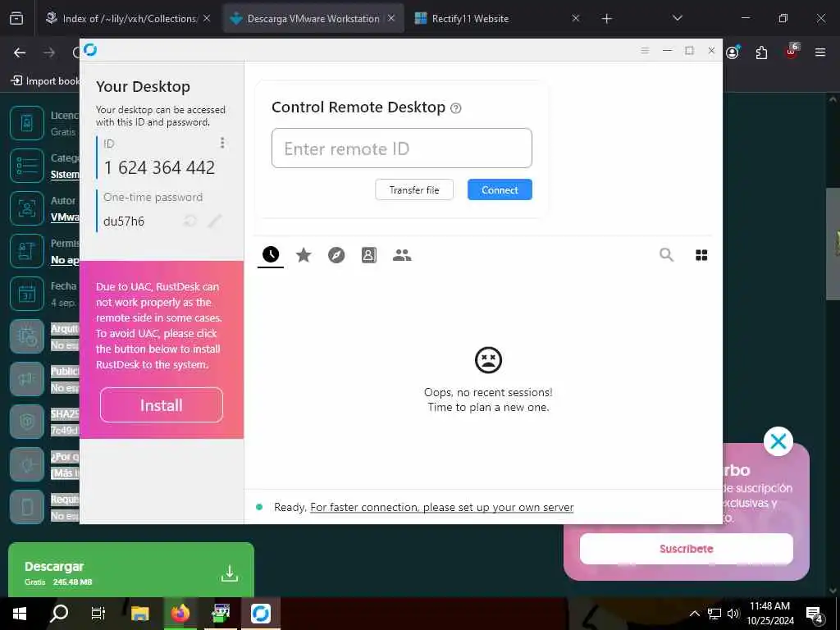This screenshot has width=840, height=630.
Task: Open the browser application menu
Action: click(819, 52)
